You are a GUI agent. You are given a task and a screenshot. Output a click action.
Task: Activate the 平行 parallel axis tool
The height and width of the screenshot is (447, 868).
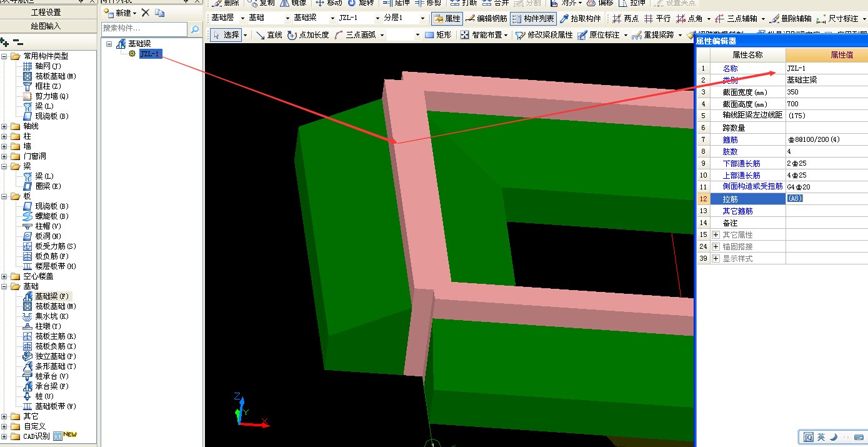tap(657, 19)
